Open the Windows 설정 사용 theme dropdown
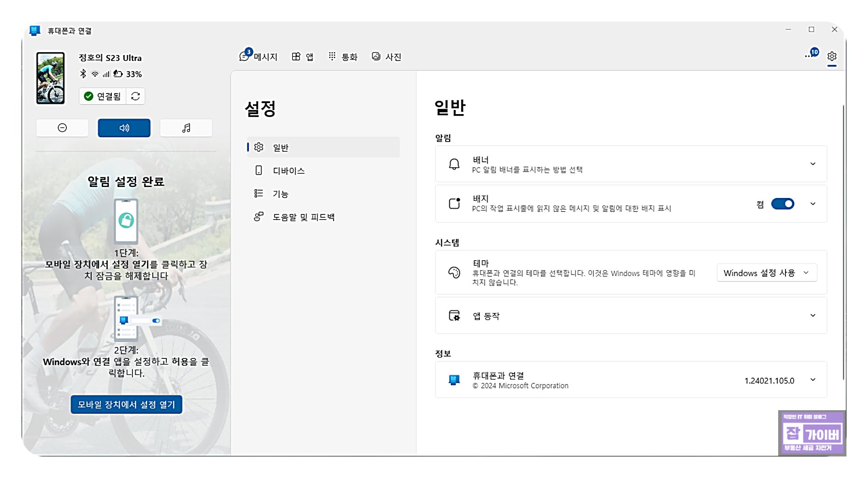 tap(767, 272)
